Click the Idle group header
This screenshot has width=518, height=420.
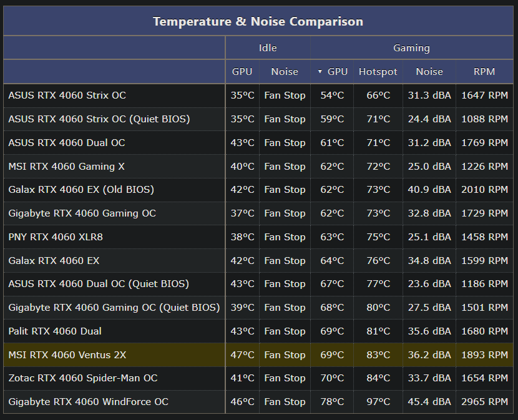(x=268, y=48)
